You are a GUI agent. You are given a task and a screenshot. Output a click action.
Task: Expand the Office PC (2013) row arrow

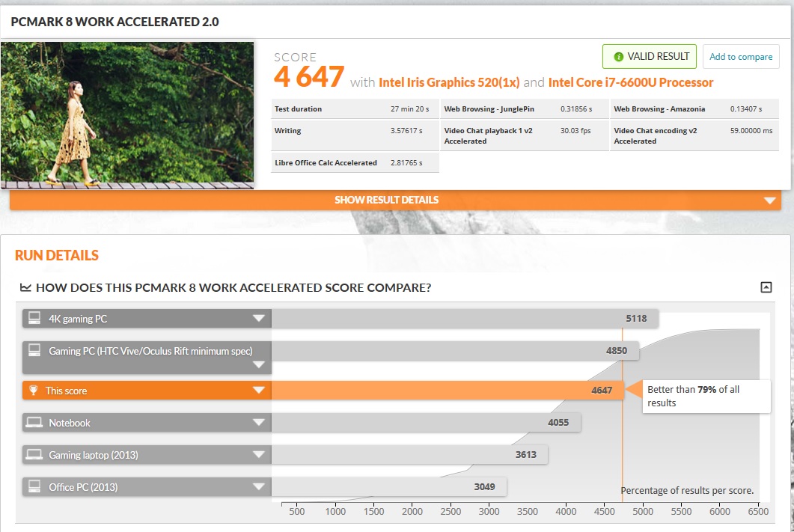pos(259,486)
